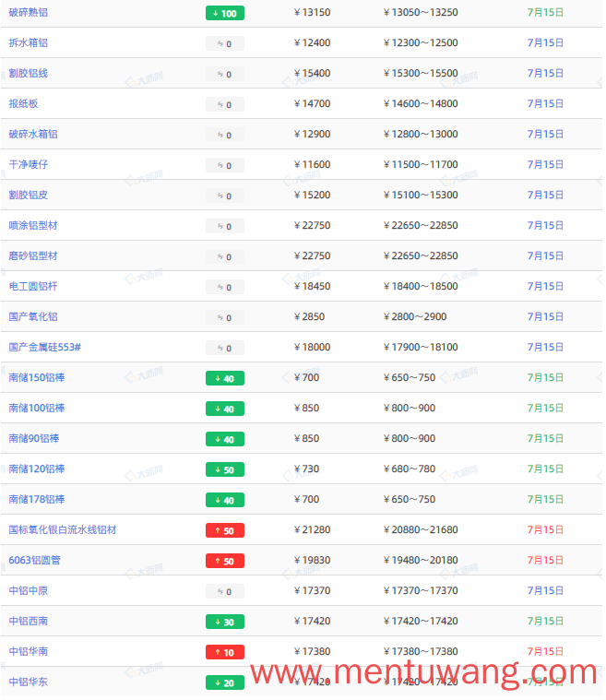The width and height of the screenshot is (606, 700).
Task: Open the 破碎水箱铝 product link
Action: (x=33, y=134)
